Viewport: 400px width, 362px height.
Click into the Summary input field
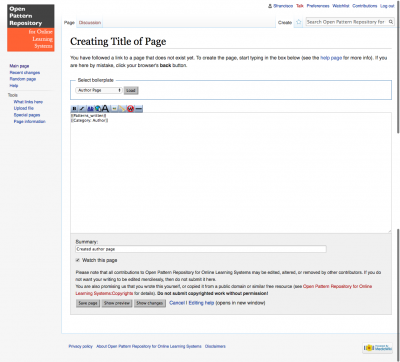[201, 249]
